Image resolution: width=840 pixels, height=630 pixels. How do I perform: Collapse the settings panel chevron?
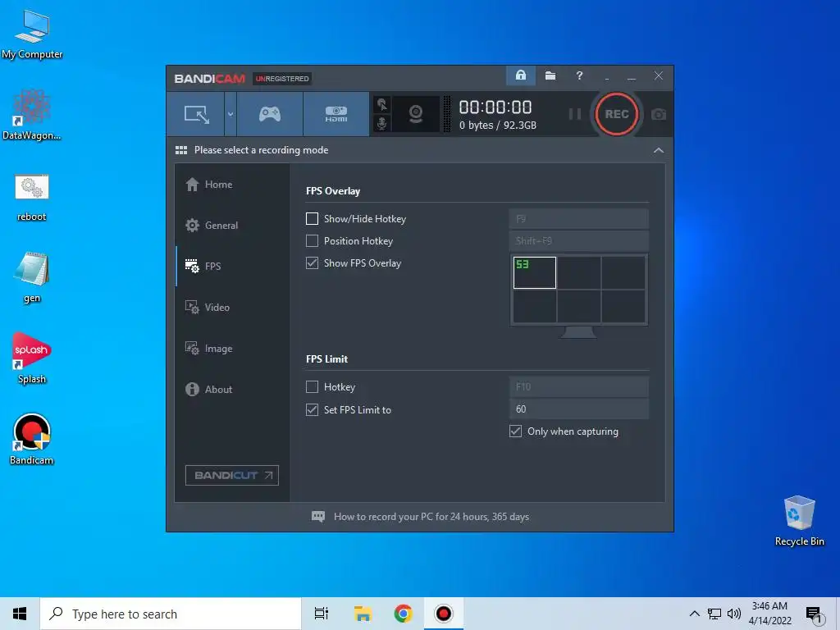coord(659,151)
